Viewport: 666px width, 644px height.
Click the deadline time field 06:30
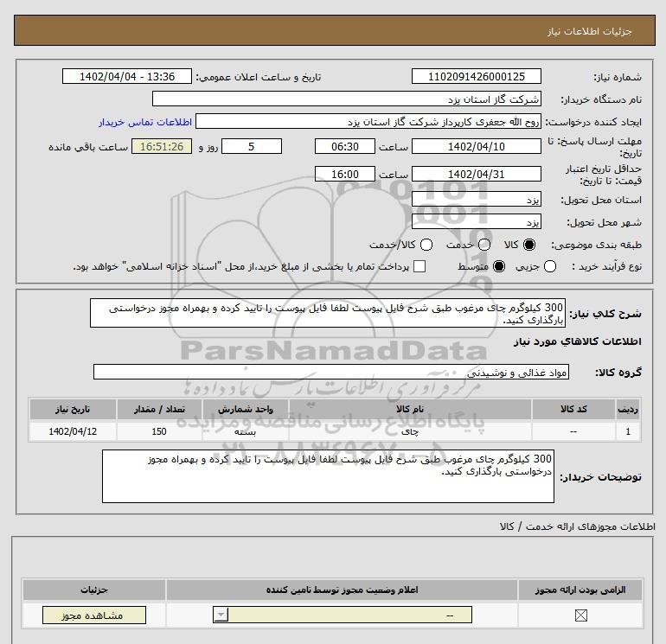pos(345,146)
